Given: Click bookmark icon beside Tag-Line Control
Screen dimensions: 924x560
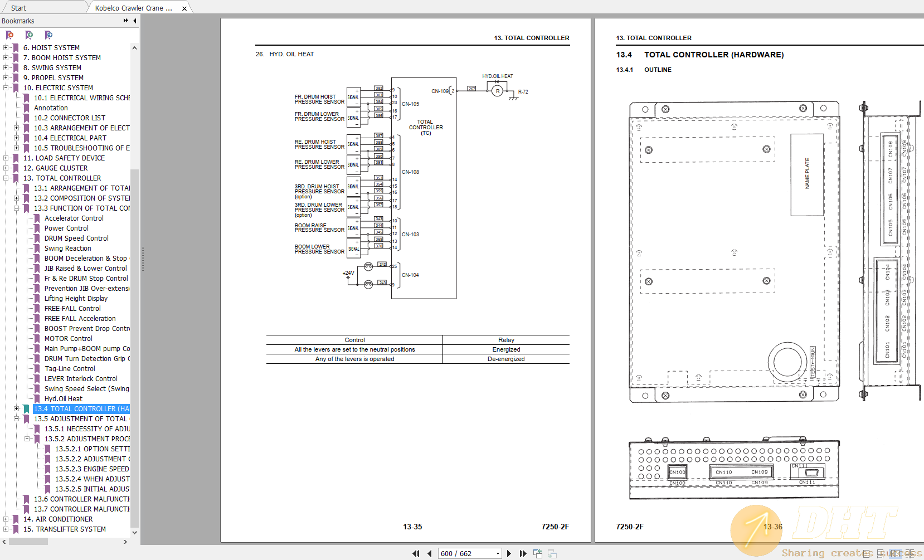Looking at the screenshot, I should coord(37,369).
